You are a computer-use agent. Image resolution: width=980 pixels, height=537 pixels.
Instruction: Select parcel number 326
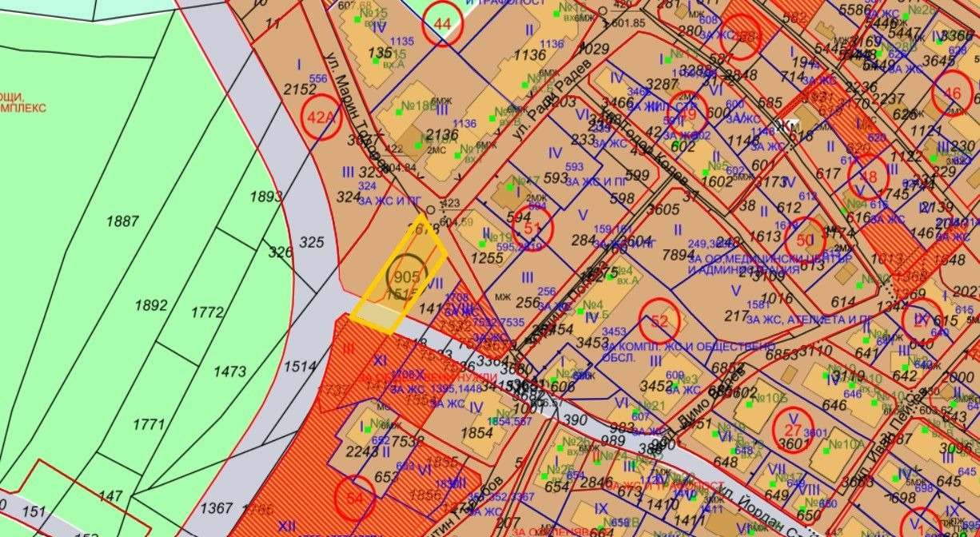280,253
